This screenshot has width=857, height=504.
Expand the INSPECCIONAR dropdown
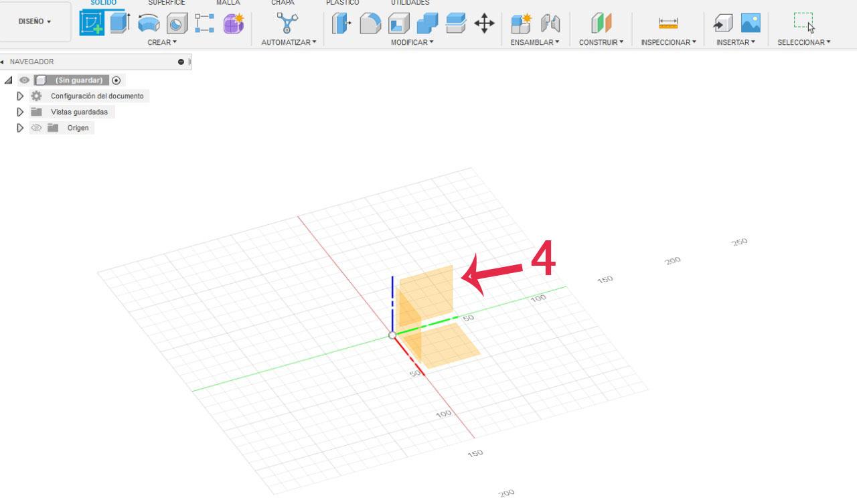[668, 42]
